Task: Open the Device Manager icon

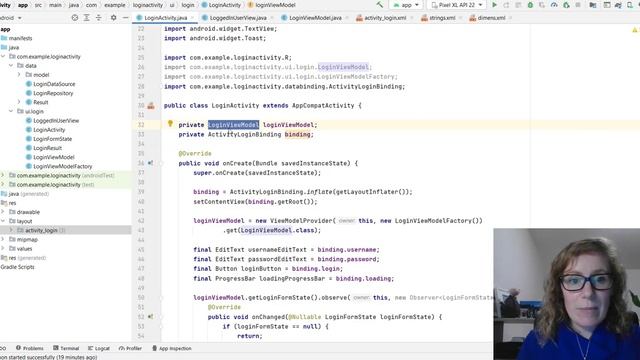Action: pos(631,5)
